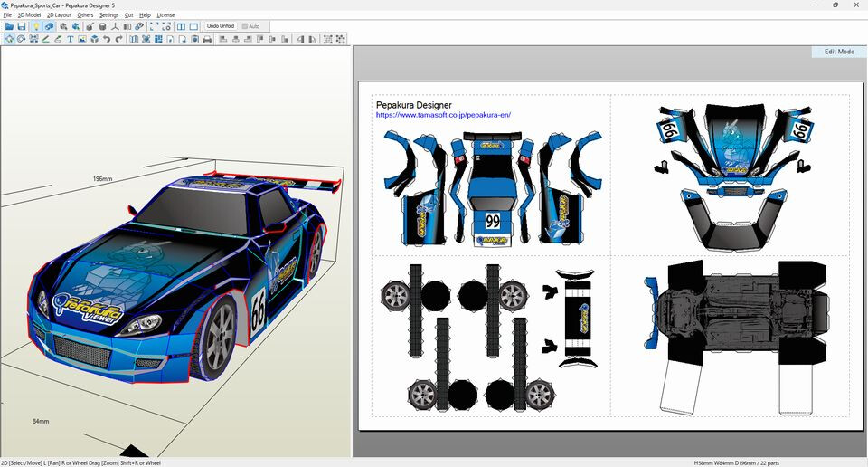The width and height of the screenshot is (868, 467).
Task: Click the printer icon
Action: pyautogui.click(x=207, y=40)
